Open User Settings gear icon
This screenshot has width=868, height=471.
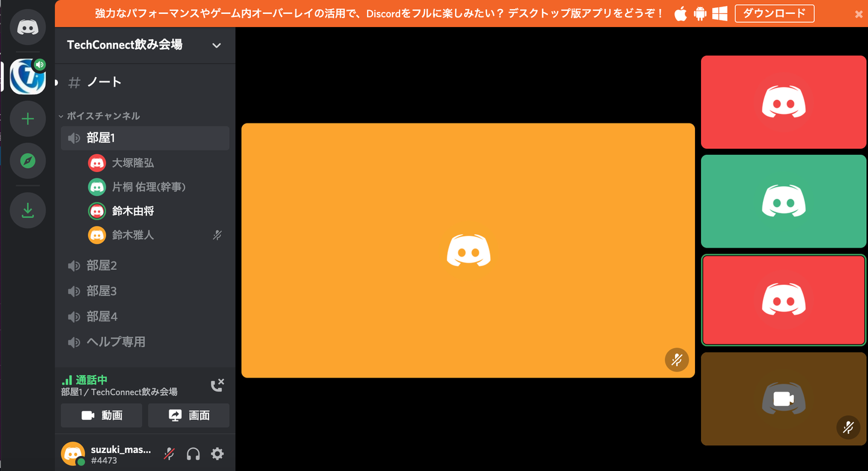click(x=217, y=454)
